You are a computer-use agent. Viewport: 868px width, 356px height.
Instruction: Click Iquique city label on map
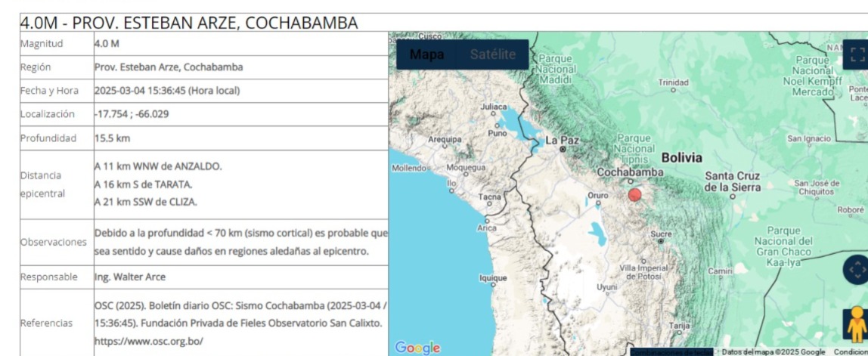(493, 277)
